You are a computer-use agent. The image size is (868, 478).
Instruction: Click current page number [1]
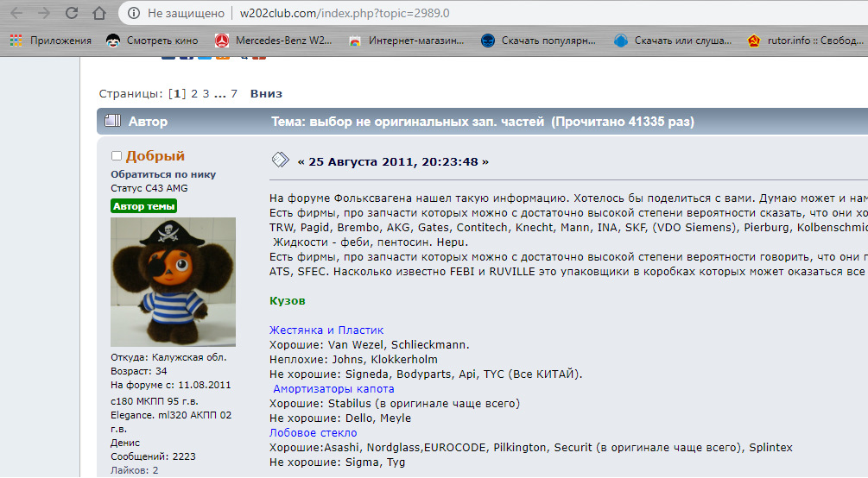coord(177,93)
